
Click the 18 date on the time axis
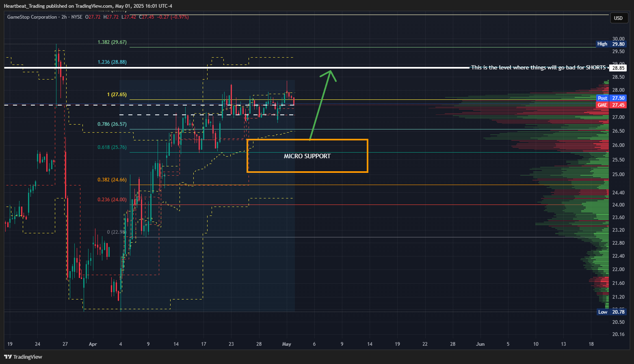[x=591, y=344]
